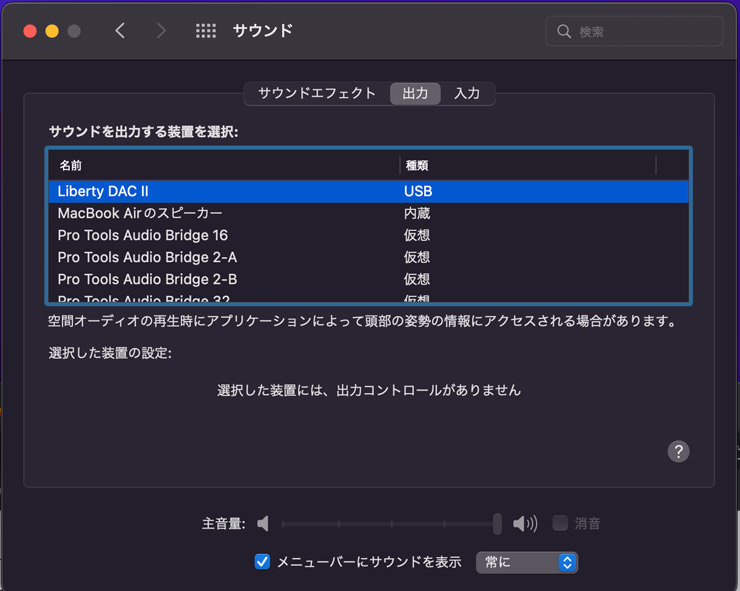Show all preferences grid icon
The image size is (740, 591).
coord(206,31)
